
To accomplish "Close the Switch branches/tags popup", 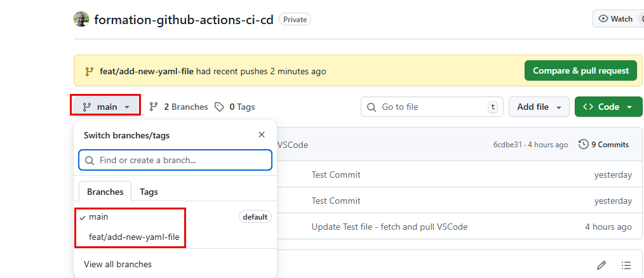I will tap(262, 135).
